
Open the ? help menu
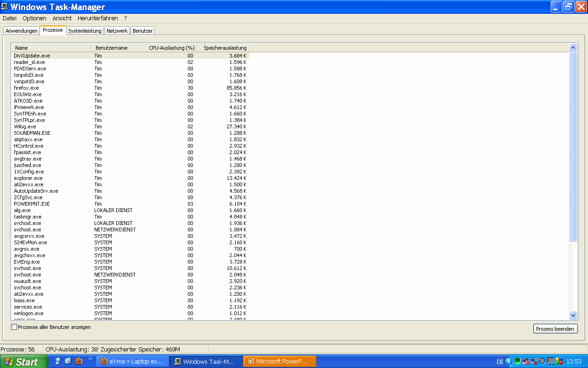125,18
